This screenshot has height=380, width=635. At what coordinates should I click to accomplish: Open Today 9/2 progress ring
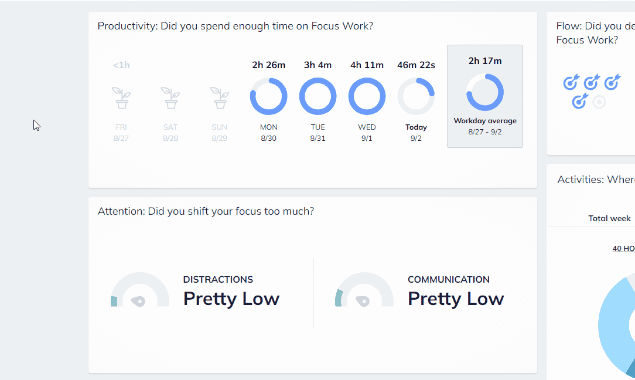pyautogui.click(x=416, y=96)
